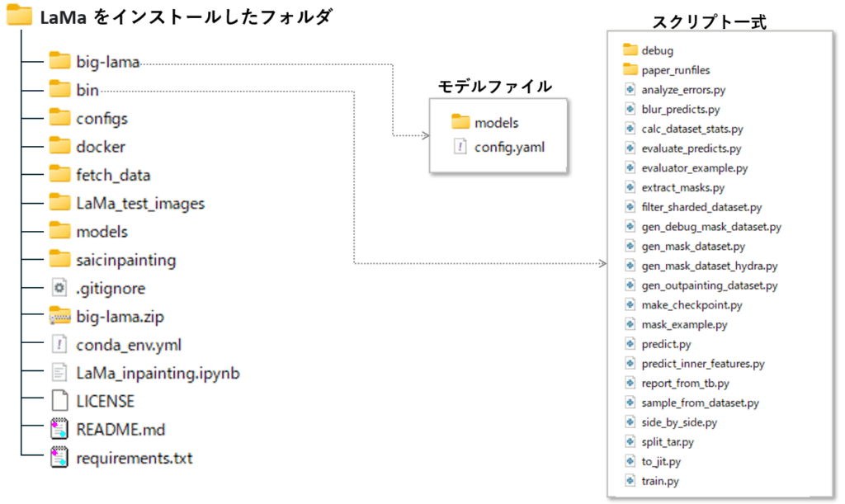Screen dimensions: 845x504
Task: Select the README.md label text
Action: (120, 429)
